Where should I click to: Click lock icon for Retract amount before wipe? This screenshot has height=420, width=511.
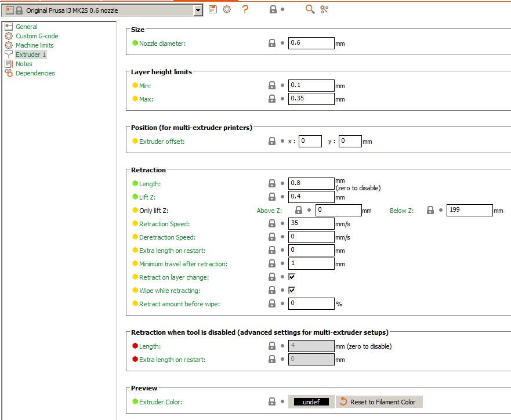(x=272, y=303)
